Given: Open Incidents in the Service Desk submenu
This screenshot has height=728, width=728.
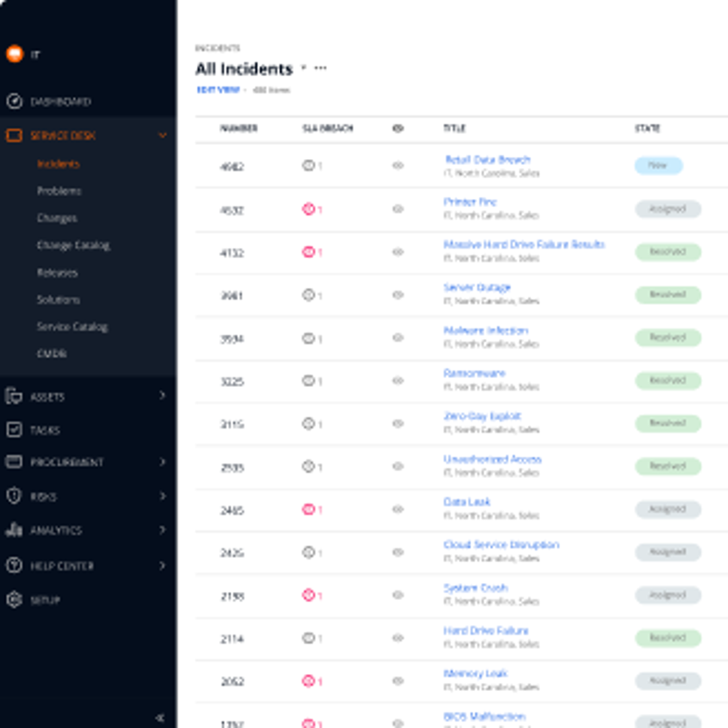Looking at the screenshot, I should (x=59, y=164).
